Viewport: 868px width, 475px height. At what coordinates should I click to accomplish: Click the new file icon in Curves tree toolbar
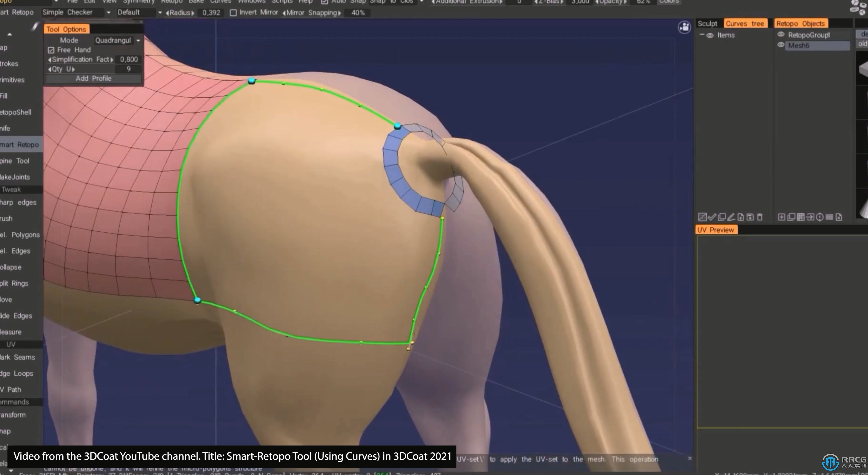coord(741,217)
